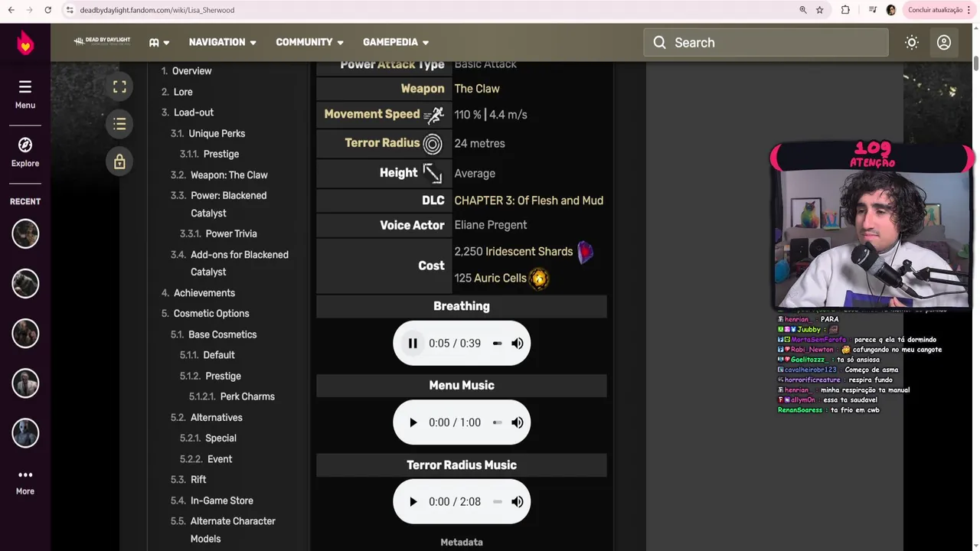The width and height of the screenshot is (980, 551).
Task: Jump to Cosmetic Options section
Action: pyautogui.click(x=211, y=314)
